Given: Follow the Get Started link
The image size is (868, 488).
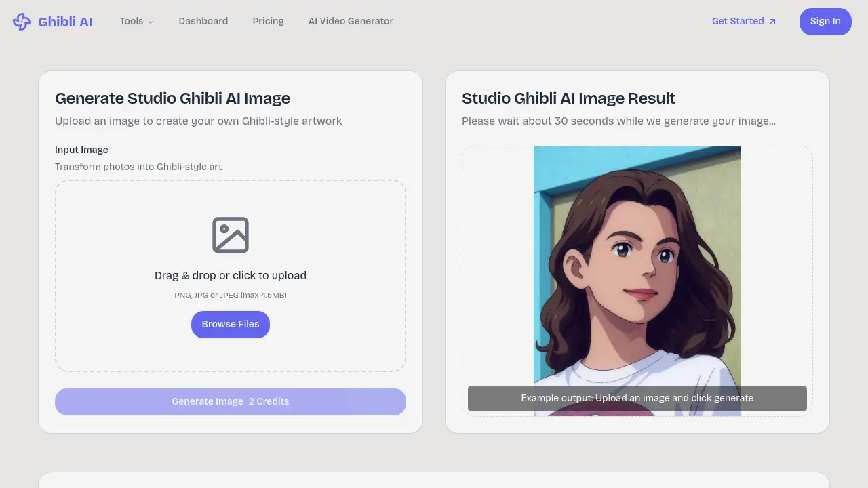Looking at the screenshot, I should point(738,21).
